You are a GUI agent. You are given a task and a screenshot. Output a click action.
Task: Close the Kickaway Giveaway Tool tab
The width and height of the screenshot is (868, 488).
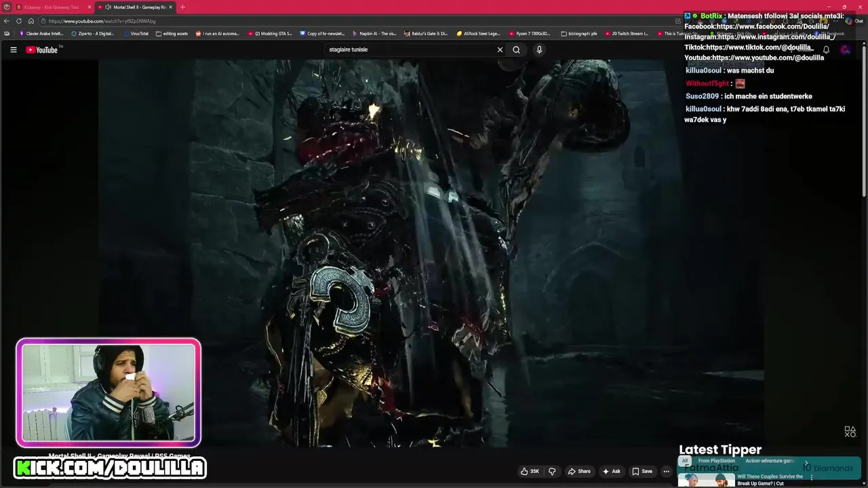click(89, 7)
